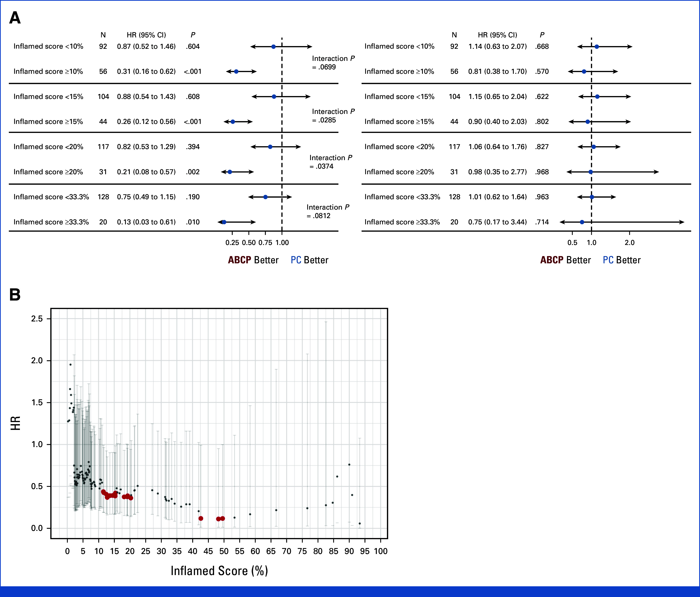Click the Interaction P = .0699 annotation
The width and height of the screenshot is (700, 597).
333,63
